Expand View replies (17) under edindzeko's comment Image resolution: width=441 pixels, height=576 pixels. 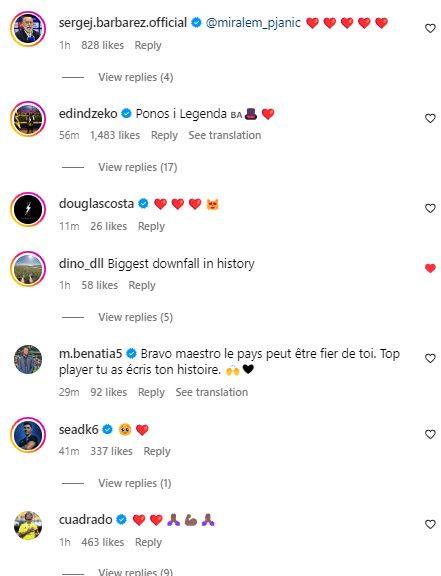click(137, 167)
